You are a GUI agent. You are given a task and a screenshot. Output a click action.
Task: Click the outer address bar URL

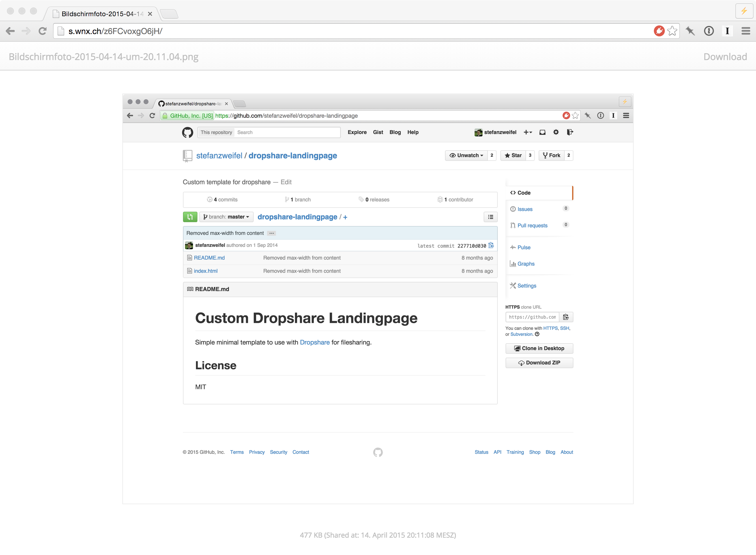click(115, 31)
